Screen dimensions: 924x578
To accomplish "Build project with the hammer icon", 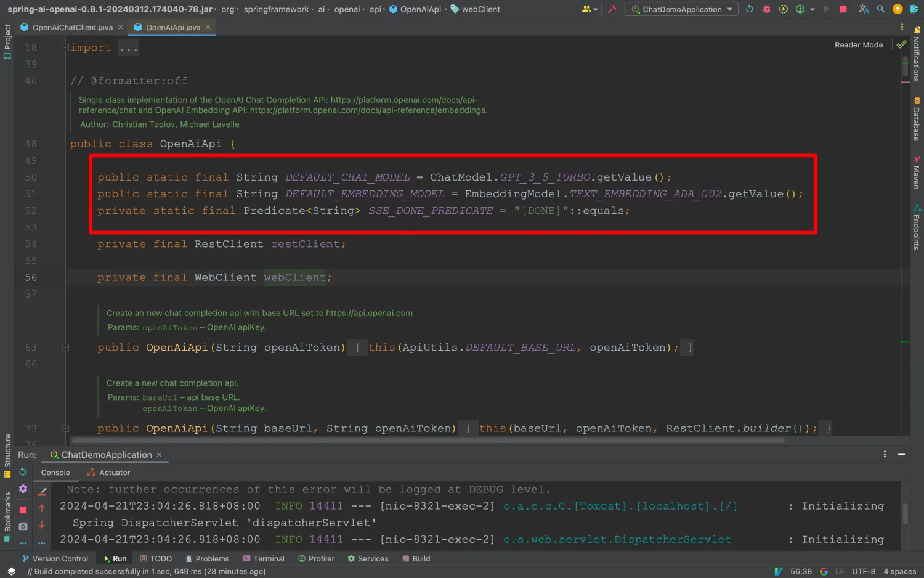I will pos(612,9).
